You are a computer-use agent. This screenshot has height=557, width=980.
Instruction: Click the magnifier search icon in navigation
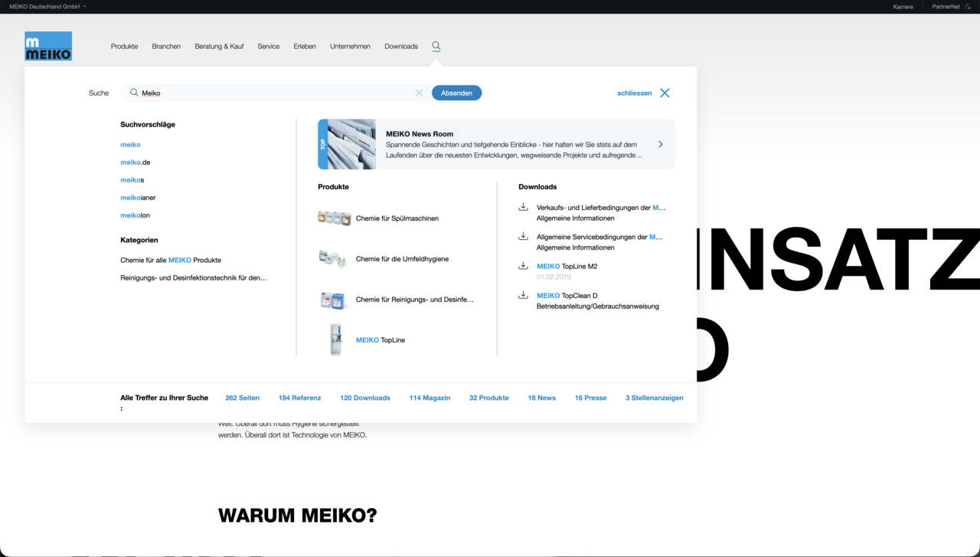point(436,46)
